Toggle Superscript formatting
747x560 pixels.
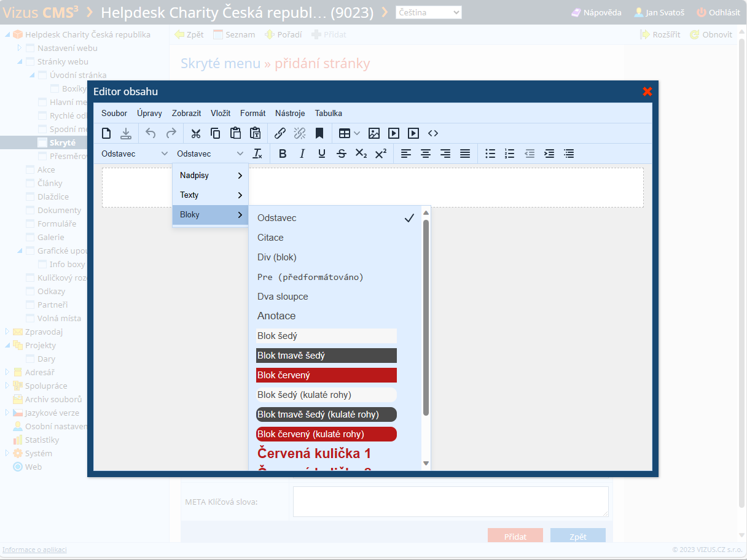point(381,154)
